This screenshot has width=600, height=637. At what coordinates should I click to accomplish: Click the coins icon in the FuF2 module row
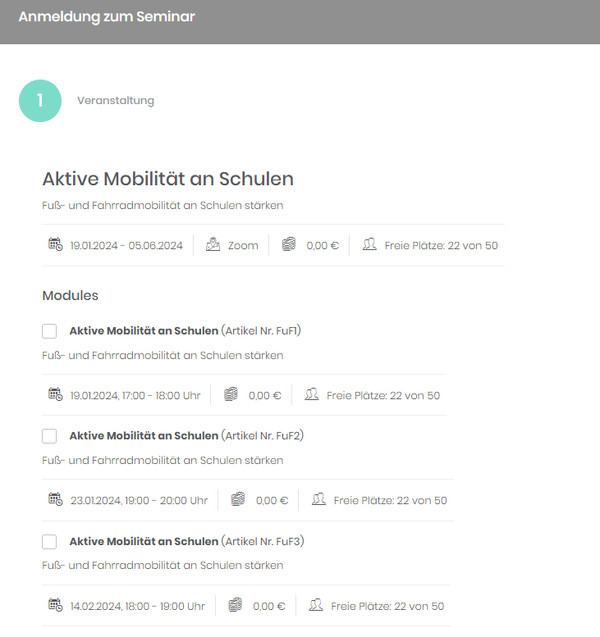tap(238, 499)
